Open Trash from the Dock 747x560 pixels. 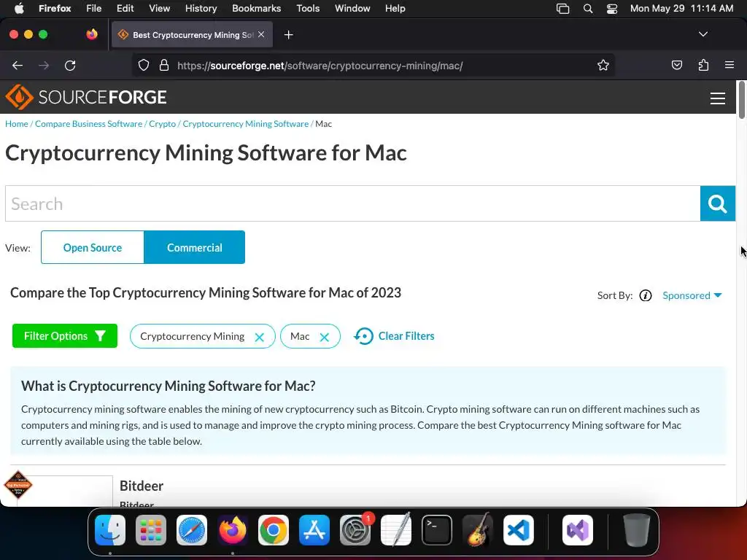pos(637,530)
